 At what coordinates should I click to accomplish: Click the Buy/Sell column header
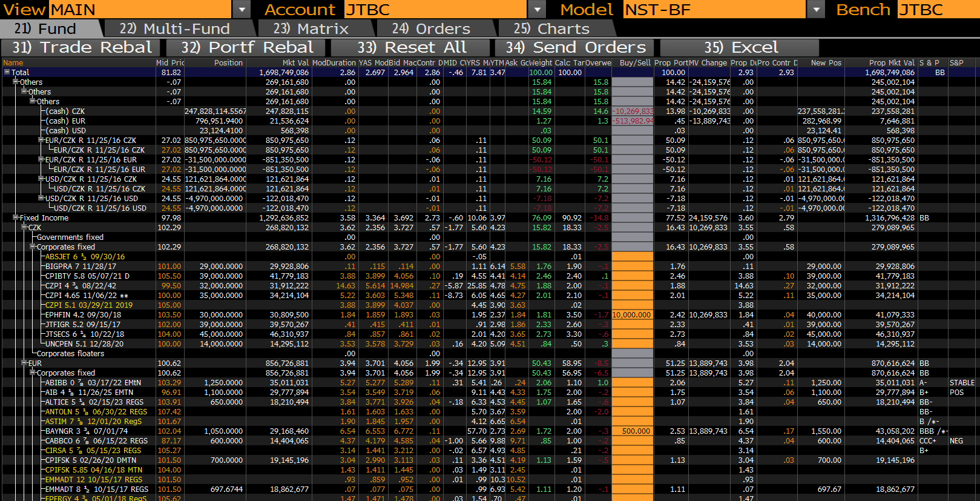click(x=633, y=63)
